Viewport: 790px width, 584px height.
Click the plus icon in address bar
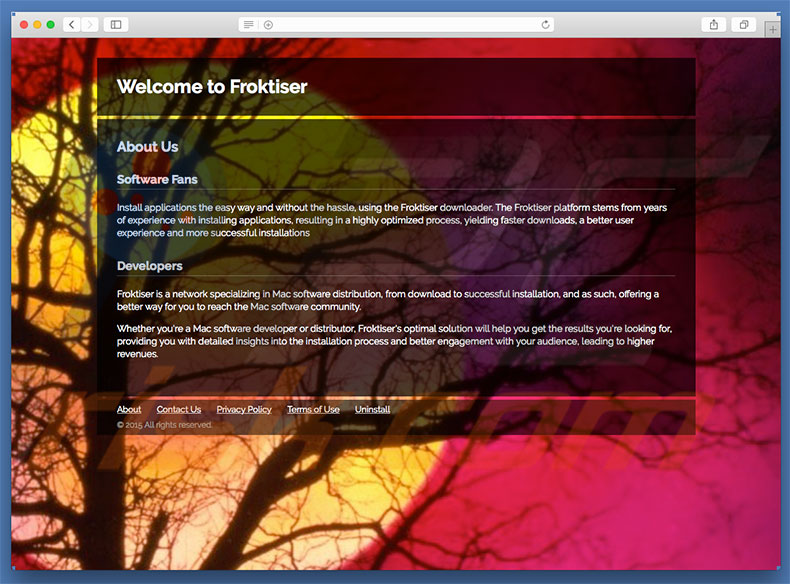click(x=268, y=24)
